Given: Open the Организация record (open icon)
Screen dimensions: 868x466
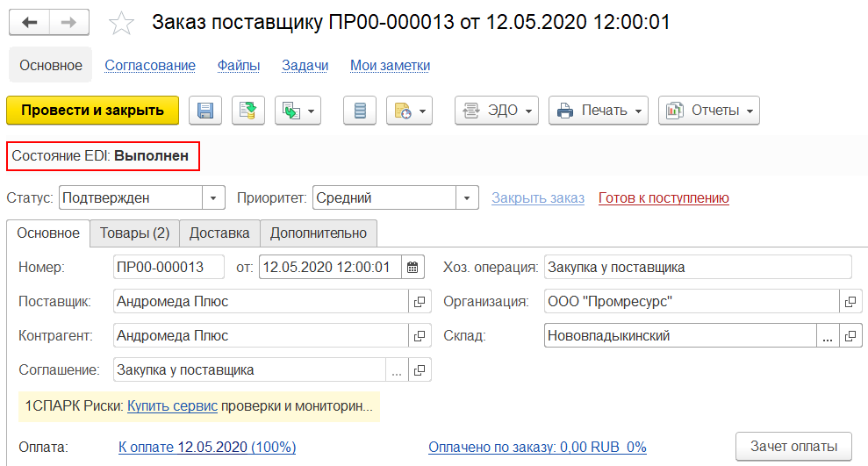Looking at the screenshot, I should click(850, 302).
